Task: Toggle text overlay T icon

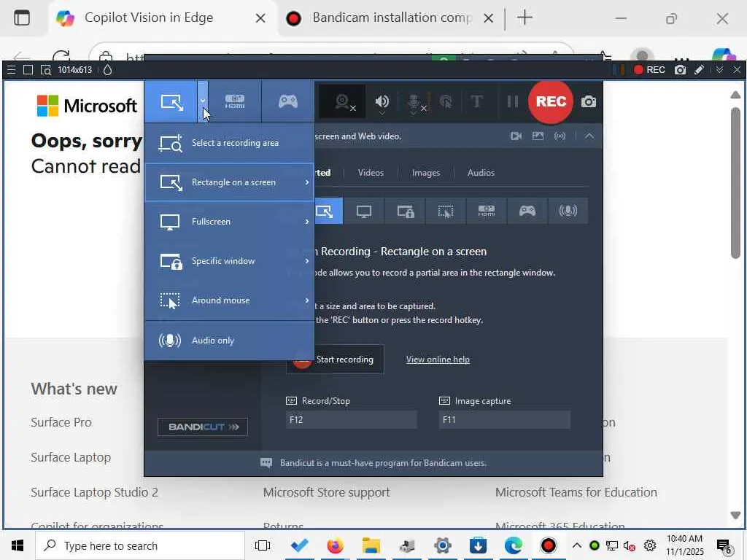Action: click(x=476, y=101)
